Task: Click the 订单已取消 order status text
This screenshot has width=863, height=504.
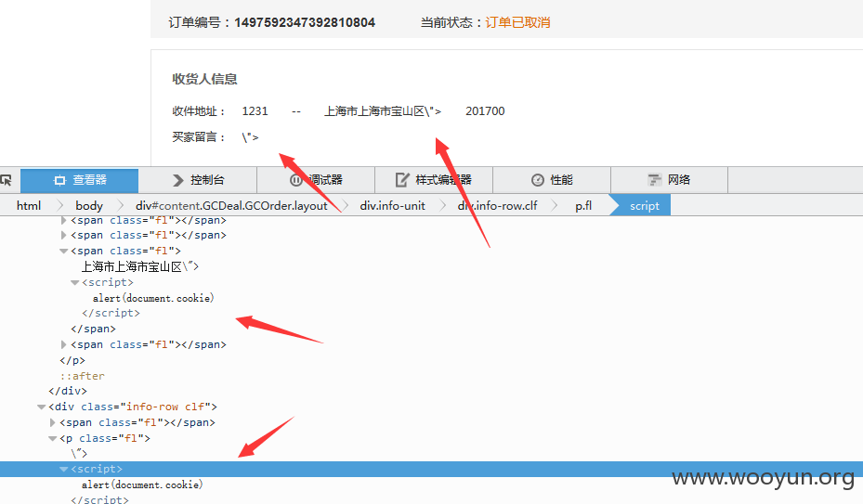Action: tap(517, 22)
